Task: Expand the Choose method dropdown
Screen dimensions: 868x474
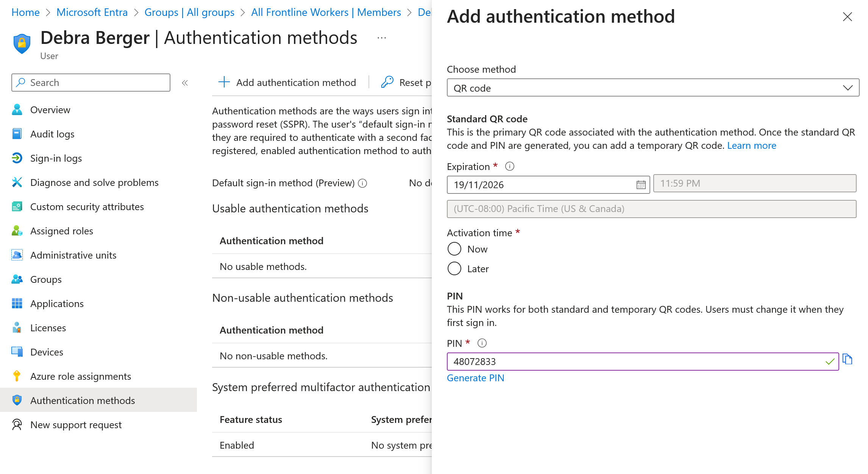Action: 653,88
